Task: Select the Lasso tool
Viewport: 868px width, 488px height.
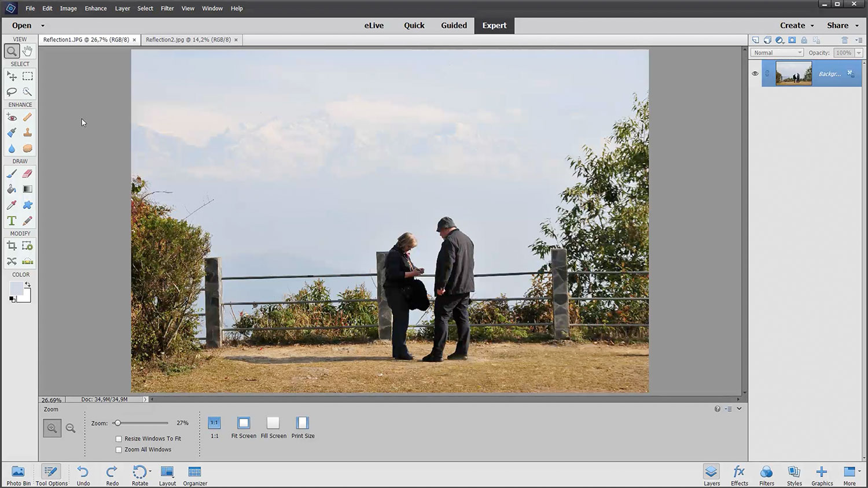Action: point(12,92)
